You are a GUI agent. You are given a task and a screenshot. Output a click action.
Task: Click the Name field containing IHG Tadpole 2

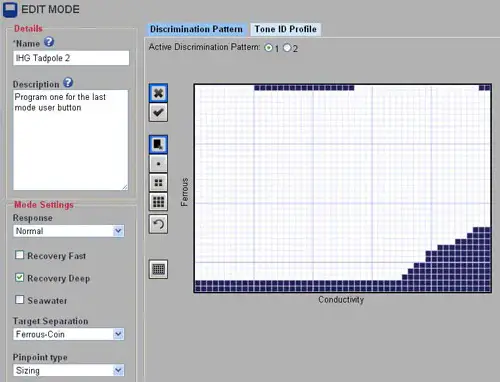click(71, 58)
